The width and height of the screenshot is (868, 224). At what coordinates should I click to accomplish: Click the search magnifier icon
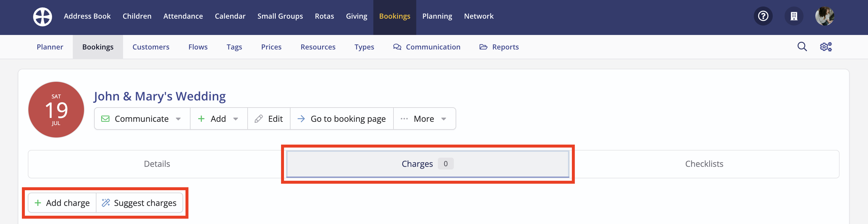point(802,47)
